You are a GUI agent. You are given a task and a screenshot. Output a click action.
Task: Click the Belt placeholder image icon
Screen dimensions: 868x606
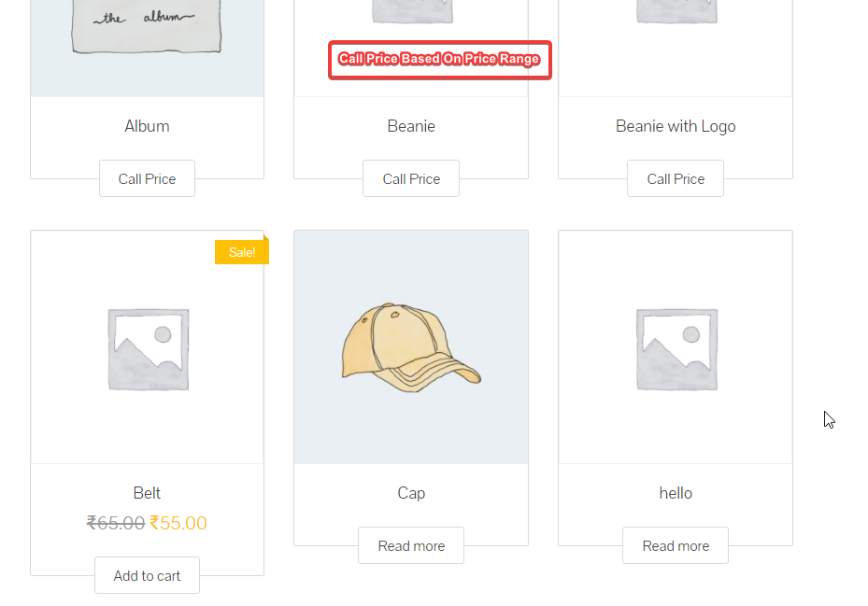[147, 348]
